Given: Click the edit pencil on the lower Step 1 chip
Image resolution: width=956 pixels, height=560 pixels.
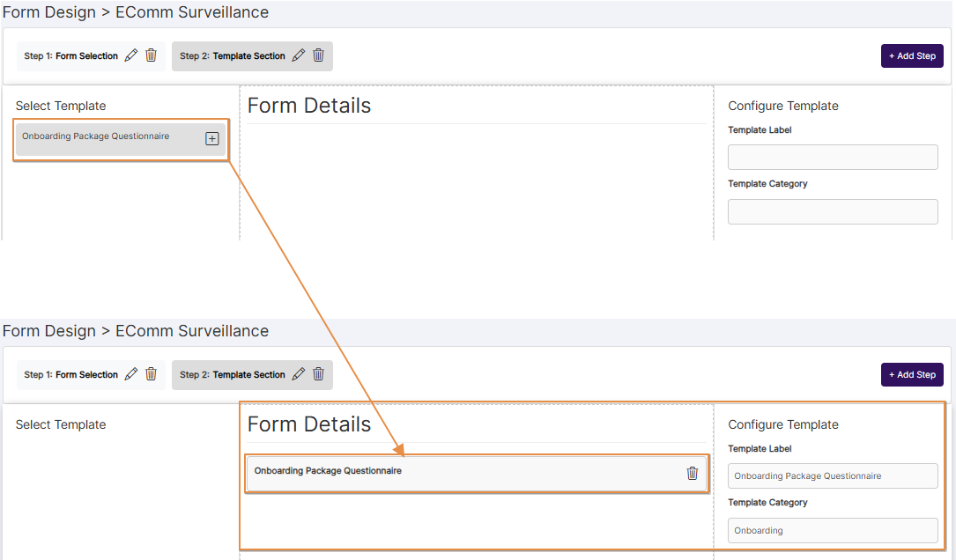Looking at the screenshot, I should pos(130,373).
